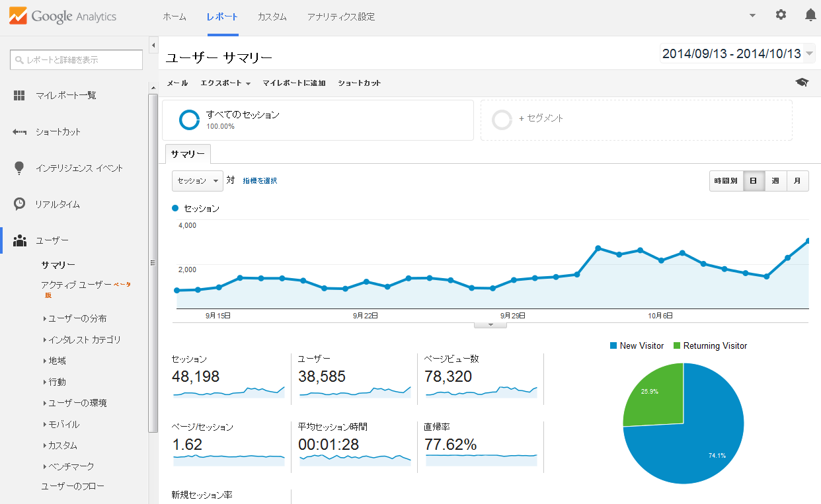Click マイレポートに追加 button
Image resolution: width=821 pixels, height=504 pixels.
293,83
